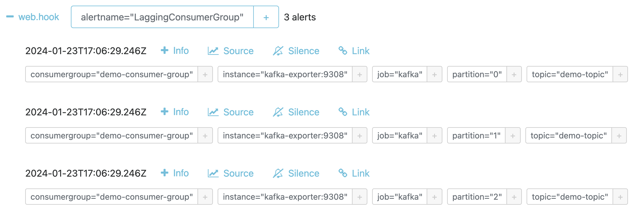Image resolution: width=644 pixels, height=213 pixels.
Task: Open Source graph for partition 2 alert
Action: [231, 173]
